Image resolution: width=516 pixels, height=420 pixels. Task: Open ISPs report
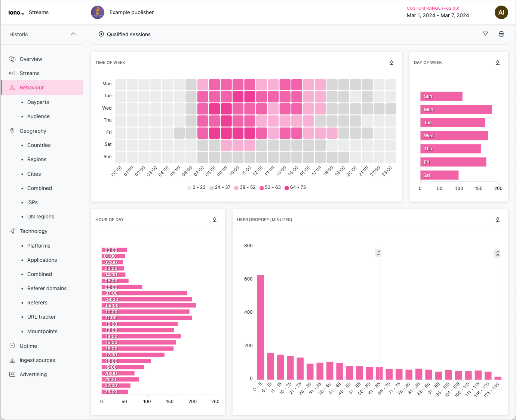coord(33,202)
